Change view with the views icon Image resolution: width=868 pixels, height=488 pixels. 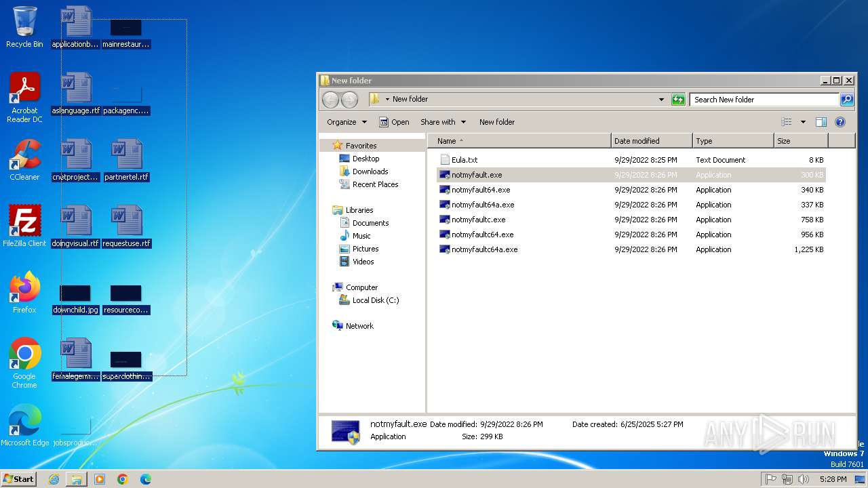[787, 122]
